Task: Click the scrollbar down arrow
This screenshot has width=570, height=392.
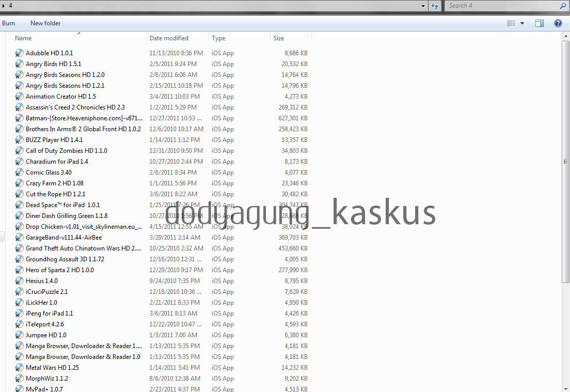Action: coord(565,388)
